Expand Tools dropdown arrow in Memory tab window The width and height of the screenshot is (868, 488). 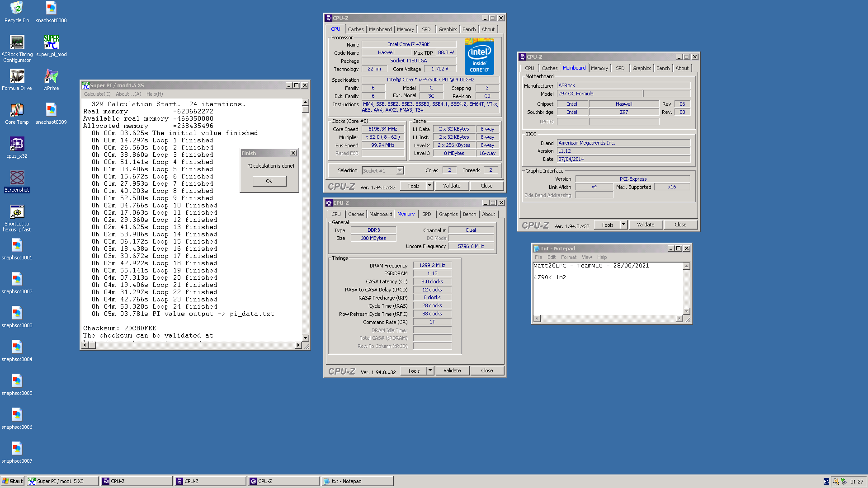coord(430,371)
